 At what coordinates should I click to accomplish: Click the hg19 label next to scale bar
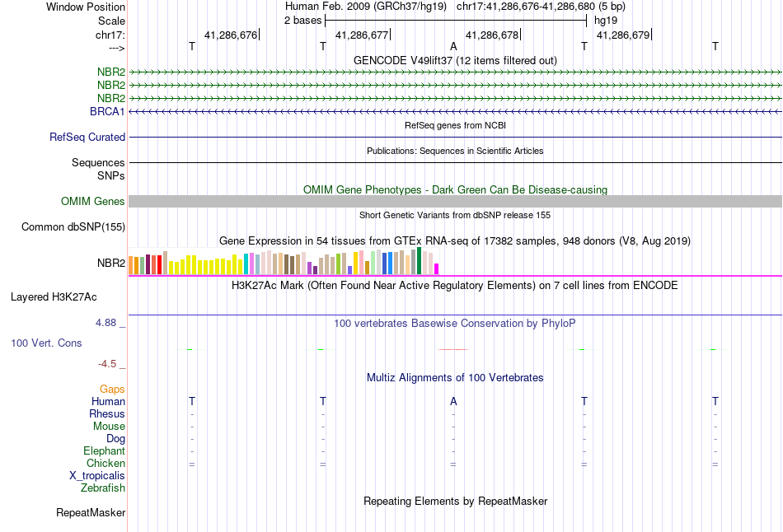pos(606,21)
